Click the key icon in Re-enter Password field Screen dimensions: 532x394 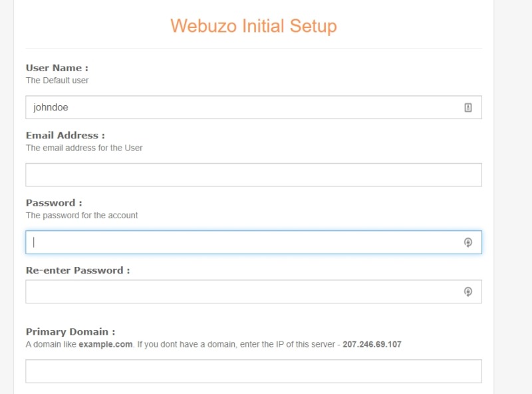pyautogui.click(x=468, y=292)
